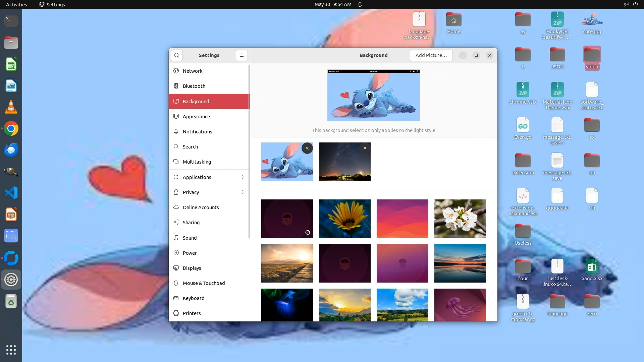Click the sidebar scrollbar in Settings
This screenshot has width=644, height=362.
(249, 151)
